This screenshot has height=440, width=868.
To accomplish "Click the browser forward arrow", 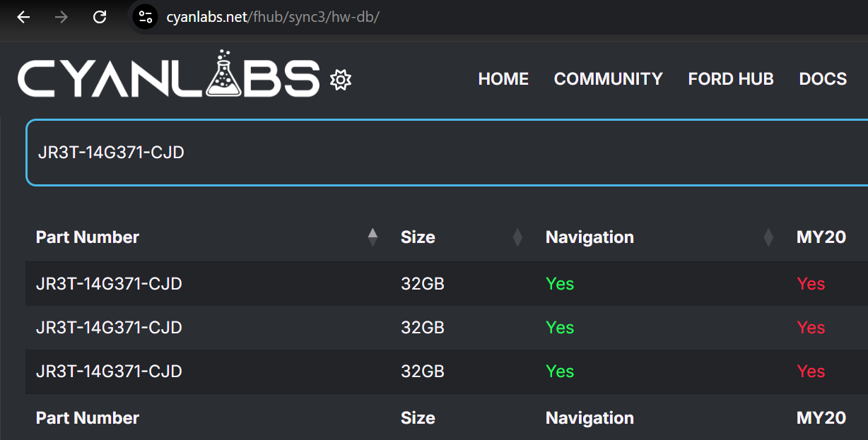I will click(x=61, y=17).
